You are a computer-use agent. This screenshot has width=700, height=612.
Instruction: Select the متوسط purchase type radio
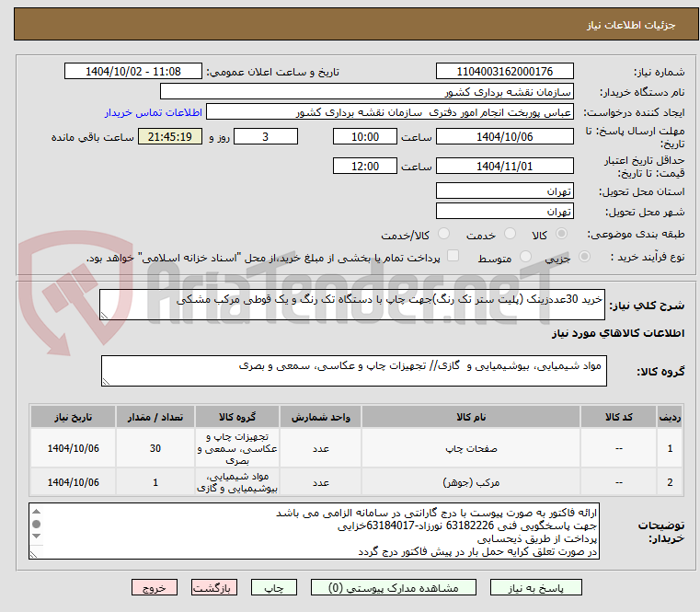pyautogui.click(x=525, y=257)
